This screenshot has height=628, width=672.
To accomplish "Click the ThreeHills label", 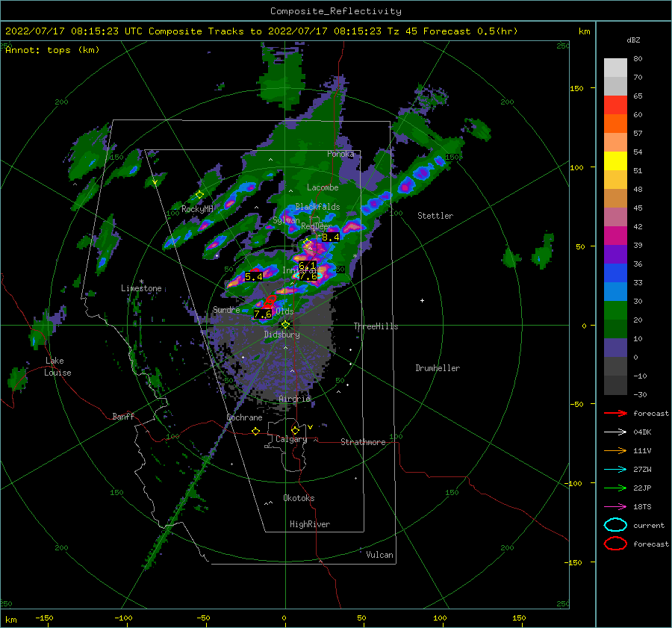I will click(x=376, y=326).
